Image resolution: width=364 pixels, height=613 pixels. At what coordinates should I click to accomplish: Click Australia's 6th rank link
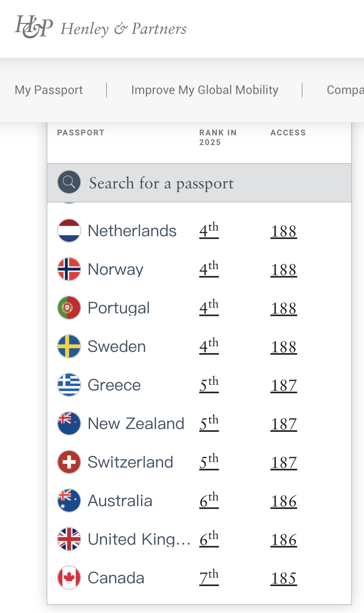[x=209, y=501]
